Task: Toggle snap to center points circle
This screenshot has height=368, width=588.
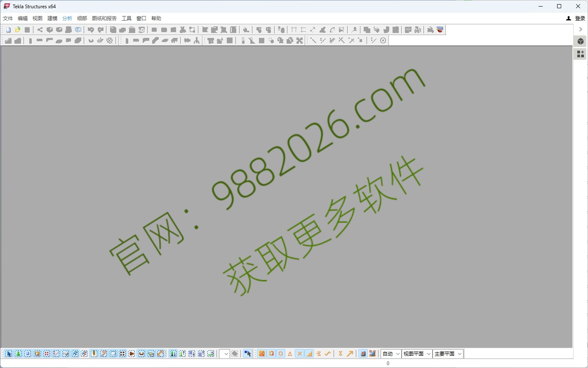Action: (x=281, y=354)
